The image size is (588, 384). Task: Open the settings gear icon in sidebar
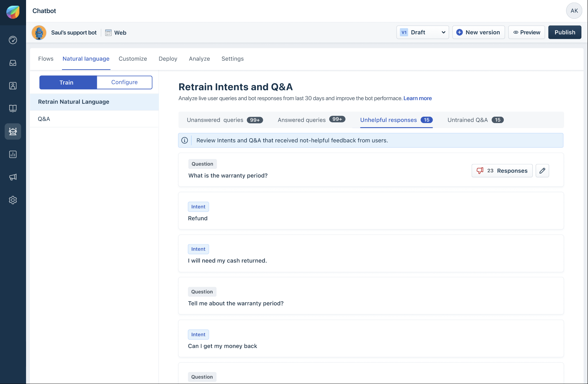click(13, 200)
